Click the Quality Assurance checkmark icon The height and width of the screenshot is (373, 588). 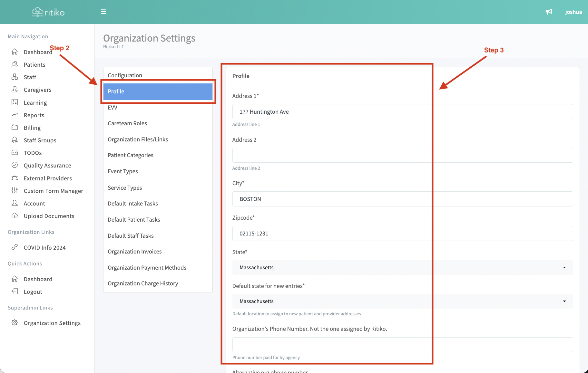(15, 165)
